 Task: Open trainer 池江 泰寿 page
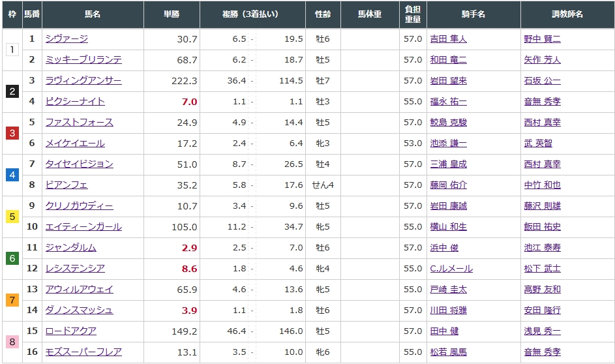542,248
